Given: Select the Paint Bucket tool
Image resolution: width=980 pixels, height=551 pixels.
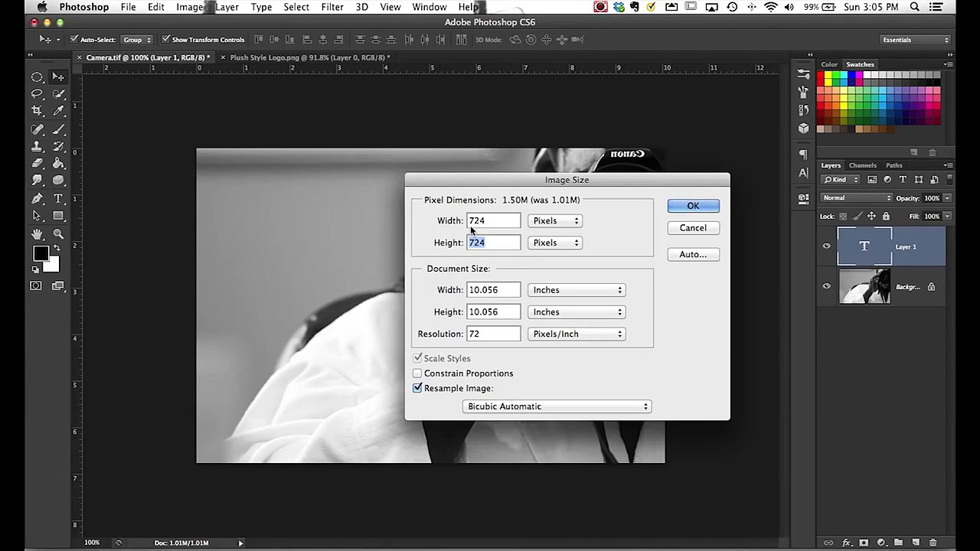Looking at the screenshot, I should [x=58, y=163].
